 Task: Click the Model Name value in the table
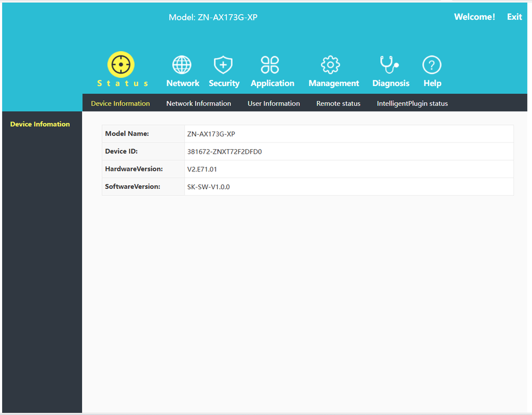point(211,134)
